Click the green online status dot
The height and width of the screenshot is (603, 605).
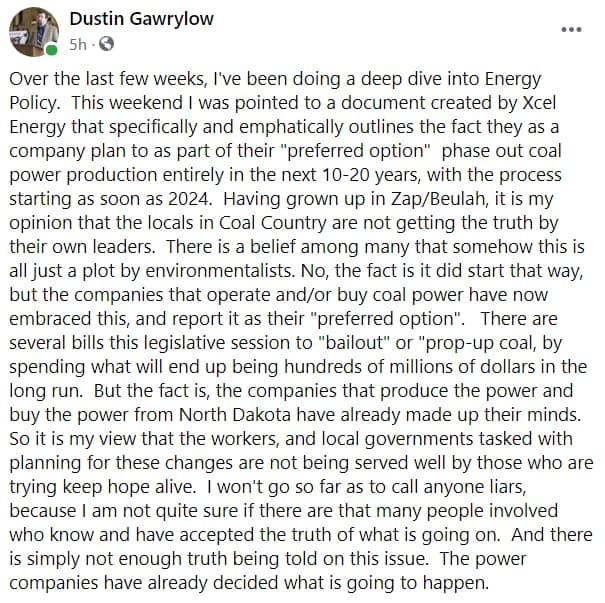(51, 50)
